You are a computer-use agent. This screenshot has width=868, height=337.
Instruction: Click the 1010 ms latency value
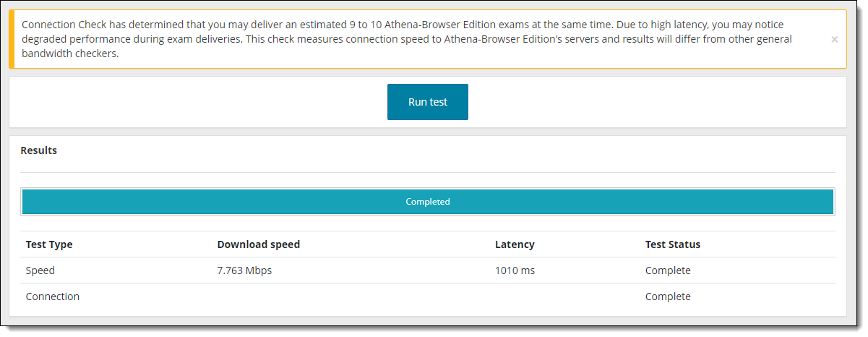tap(515, 270)
